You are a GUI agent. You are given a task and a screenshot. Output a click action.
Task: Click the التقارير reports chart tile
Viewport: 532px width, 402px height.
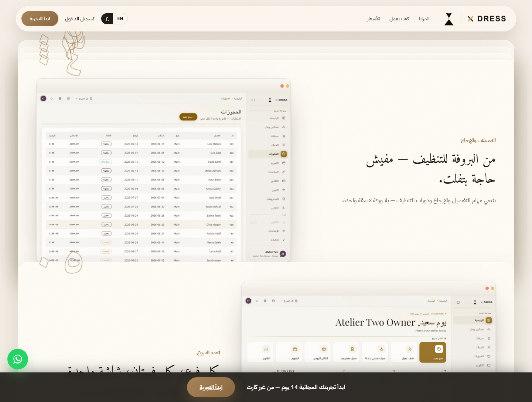pyautogui.click(x=260, y=352)
